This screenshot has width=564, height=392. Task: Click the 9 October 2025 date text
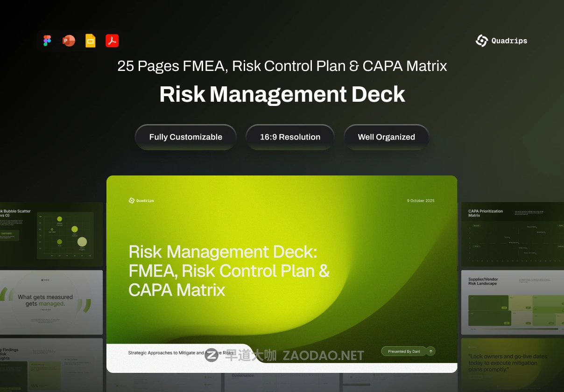[421, 201]
